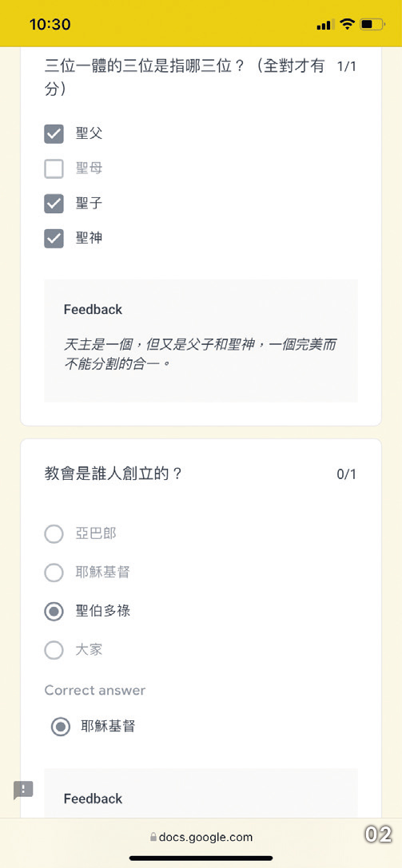
Task: Select the 耶穌基督 radio option under the question
Action: (x=54, y=573)
